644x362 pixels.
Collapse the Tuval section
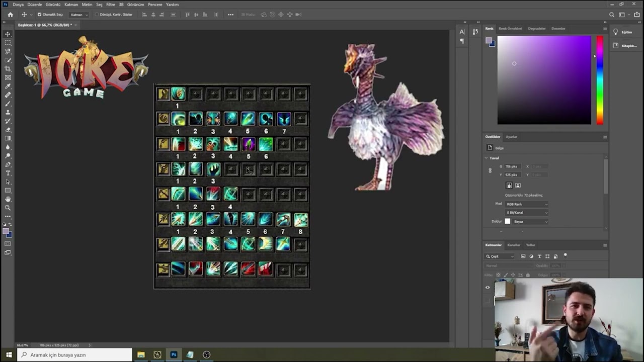point(487,158)
